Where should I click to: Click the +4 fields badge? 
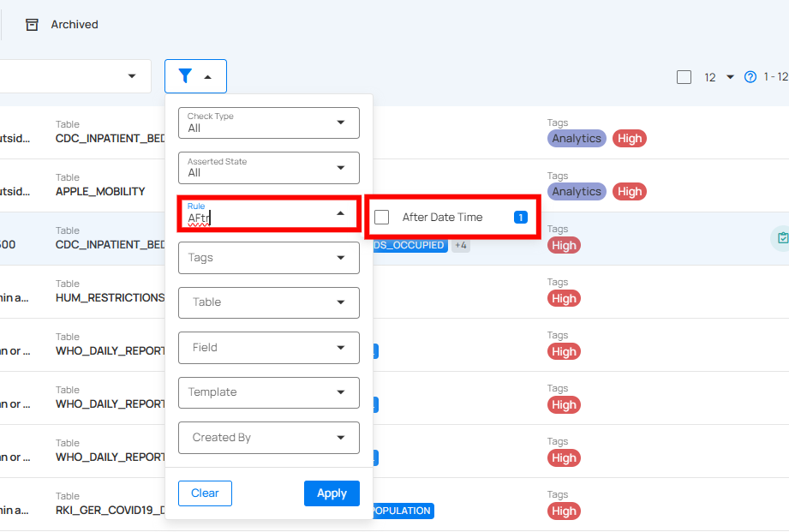pyautogui.click(x=460, y=246)
